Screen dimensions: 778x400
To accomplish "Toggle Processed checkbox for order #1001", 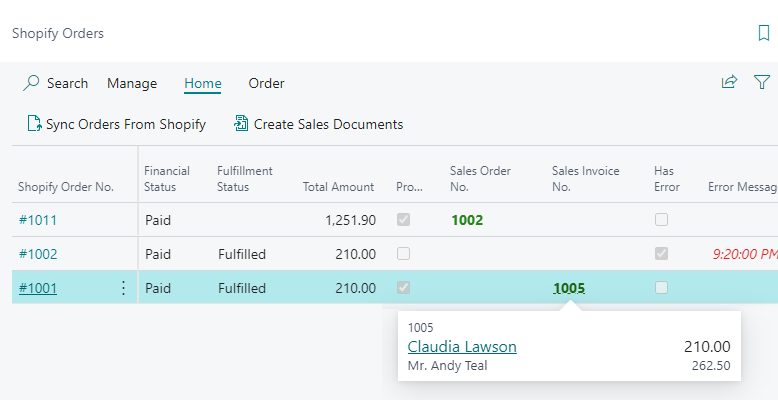I will click(403, 287).
